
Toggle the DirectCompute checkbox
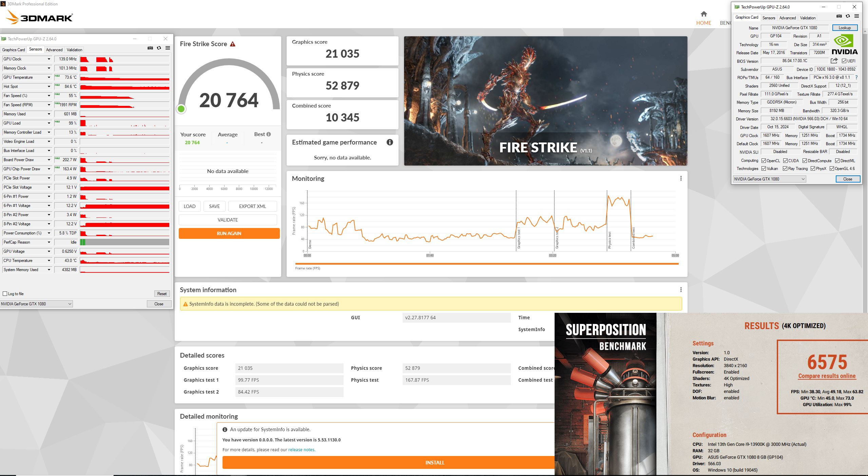pyautogui.click(x=805, y=161)
